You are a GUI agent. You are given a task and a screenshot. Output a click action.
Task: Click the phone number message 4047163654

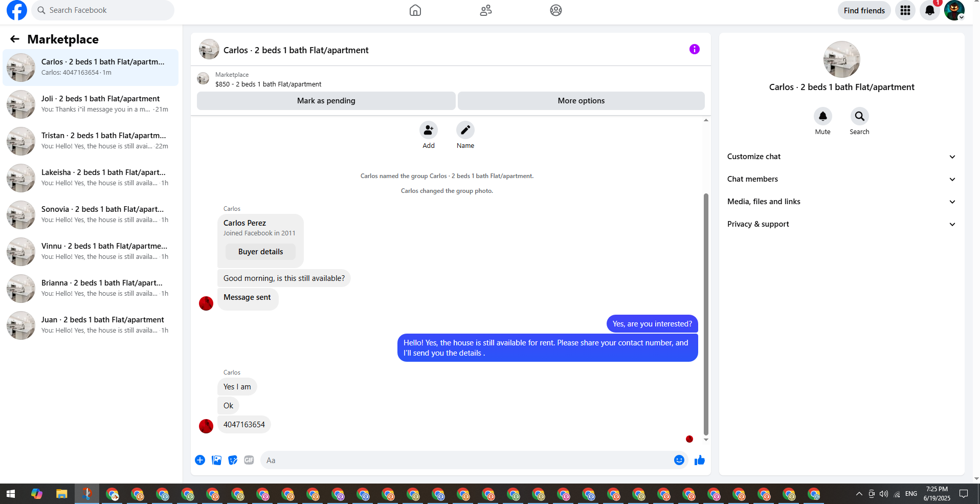coord(244,425)
